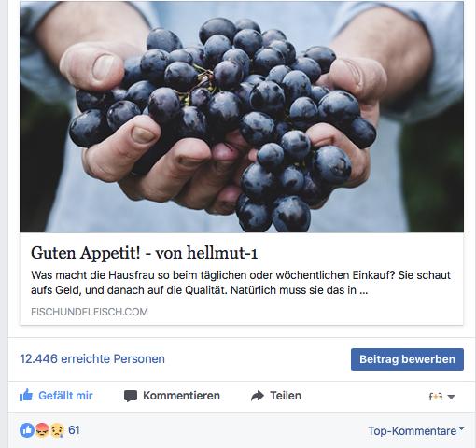The height and width of the screenshot is (448, 476).
Task: Click the speech bubble Kommentieren icon
Action: (x=131, y=396)
